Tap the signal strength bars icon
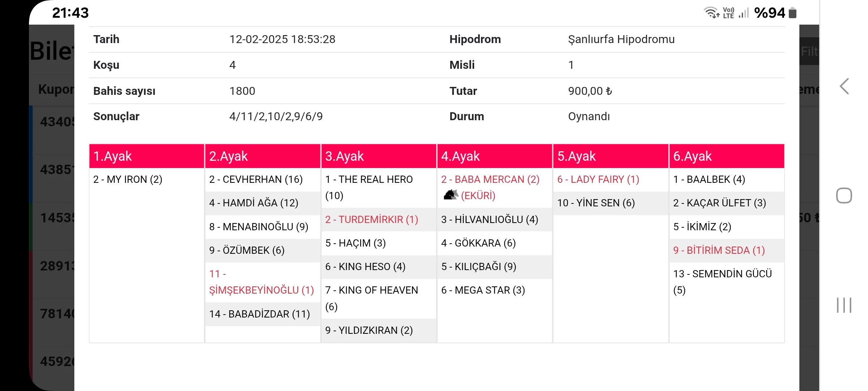This screenshot has width=868, height=391. coord(744,13)
